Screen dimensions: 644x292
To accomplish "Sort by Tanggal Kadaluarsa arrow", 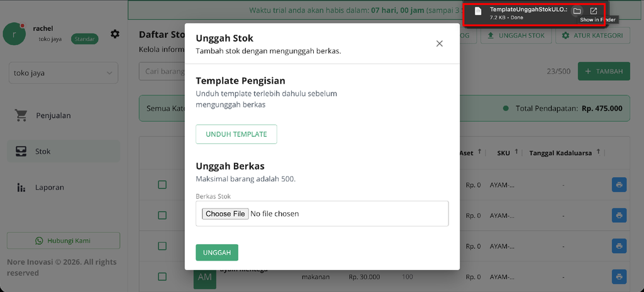I will [598, 152].
